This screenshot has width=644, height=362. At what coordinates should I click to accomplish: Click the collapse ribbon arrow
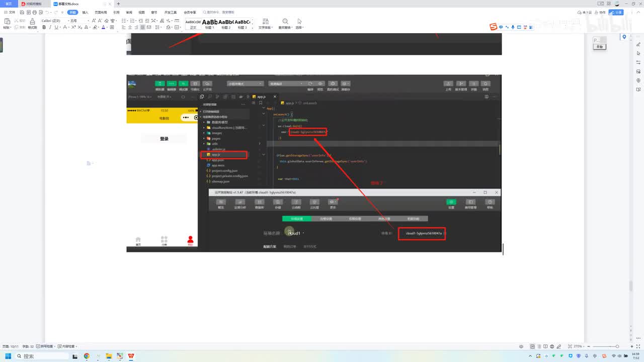(639, 12)
